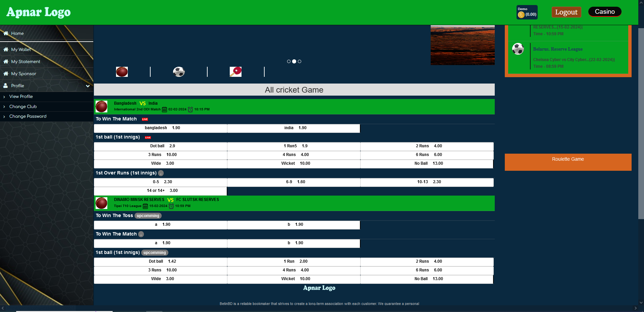
Task: Open View Profile submenu item
Action: (x=21, y=97)
